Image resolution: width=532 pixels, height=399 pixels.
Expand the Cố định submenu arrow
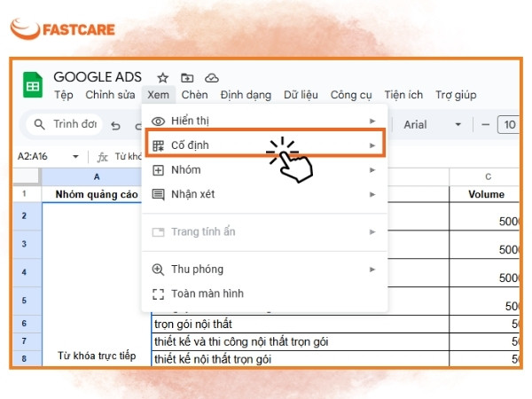(372, 145)
